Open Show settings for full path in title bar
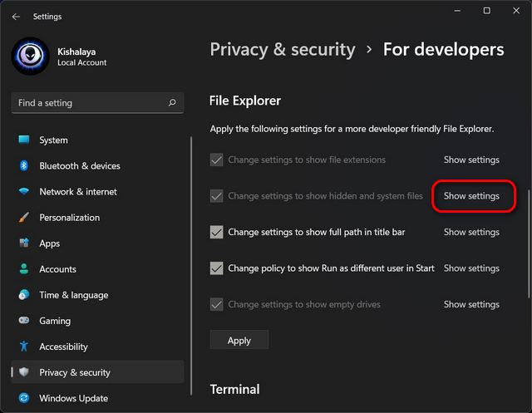This screenshot has width=532, height=413. [471, 233]
